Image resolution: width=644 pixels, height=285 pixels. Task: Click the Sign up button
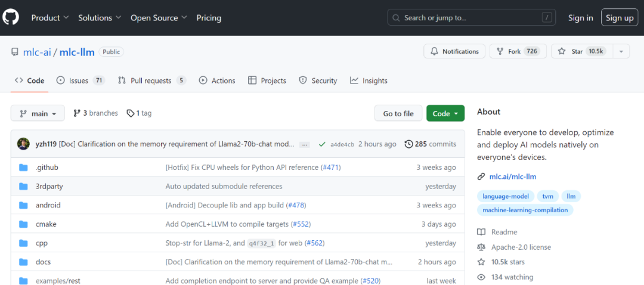(620, 18)
